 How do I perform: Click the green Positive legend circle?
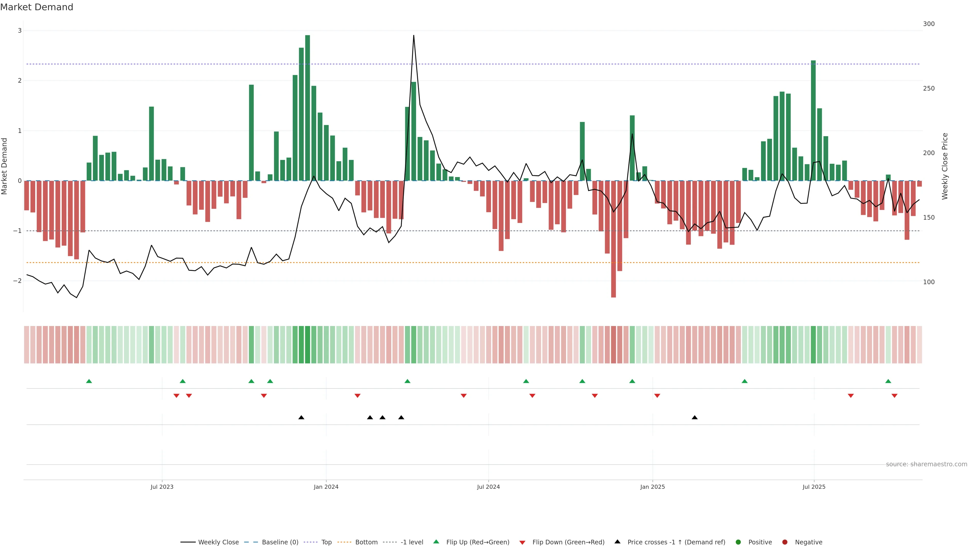[738, 542]
